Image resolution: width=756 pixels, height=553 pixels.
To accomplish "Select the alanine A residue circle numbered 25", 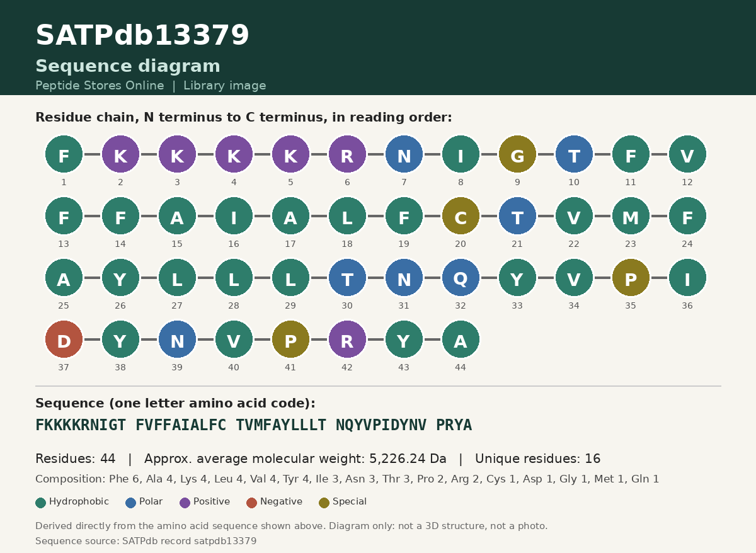I will coord(64,278).
